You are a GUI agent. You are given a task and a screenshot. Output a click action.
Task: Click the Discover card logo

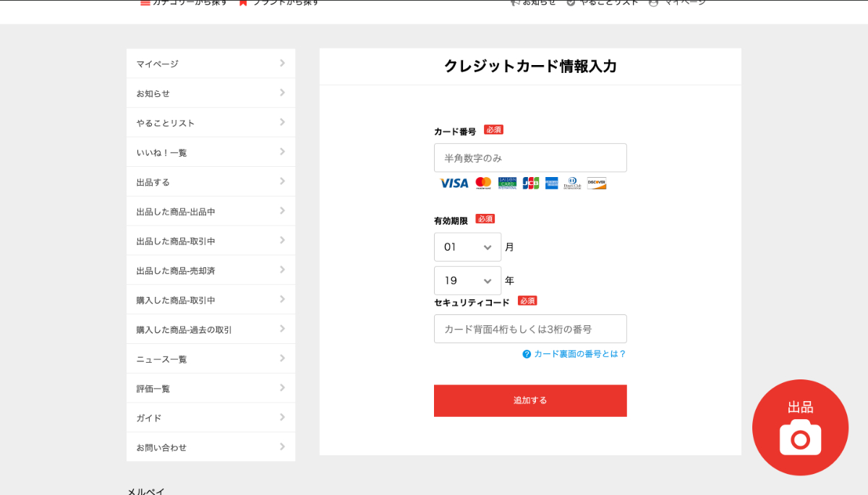597,184
